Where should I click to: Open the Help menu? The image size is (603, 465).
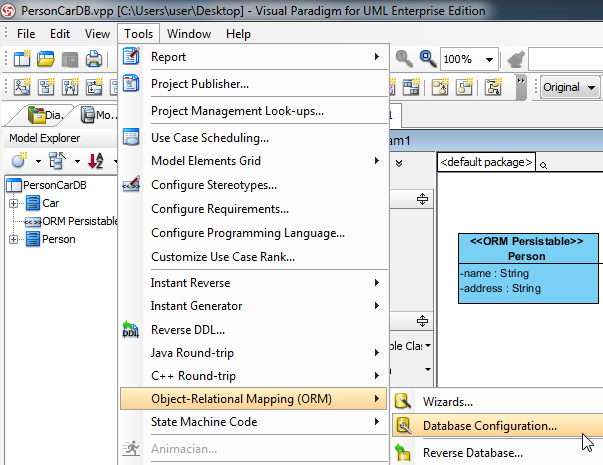(x=238, y=34)
